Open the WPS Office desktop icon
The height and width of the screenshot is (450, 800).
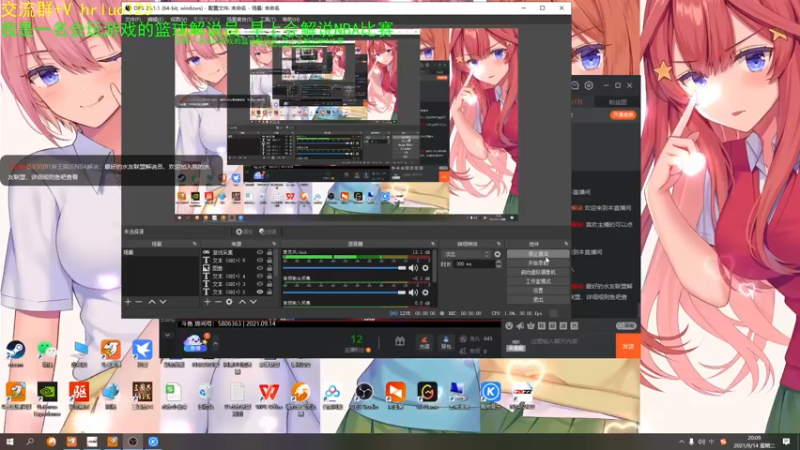point(269,395)
